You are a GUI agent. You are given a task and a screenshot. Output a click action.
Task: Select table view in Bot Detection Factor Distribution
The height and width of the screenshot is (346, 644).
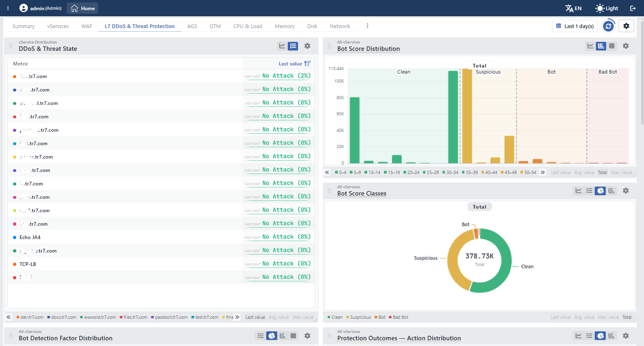tap(293, 335)
